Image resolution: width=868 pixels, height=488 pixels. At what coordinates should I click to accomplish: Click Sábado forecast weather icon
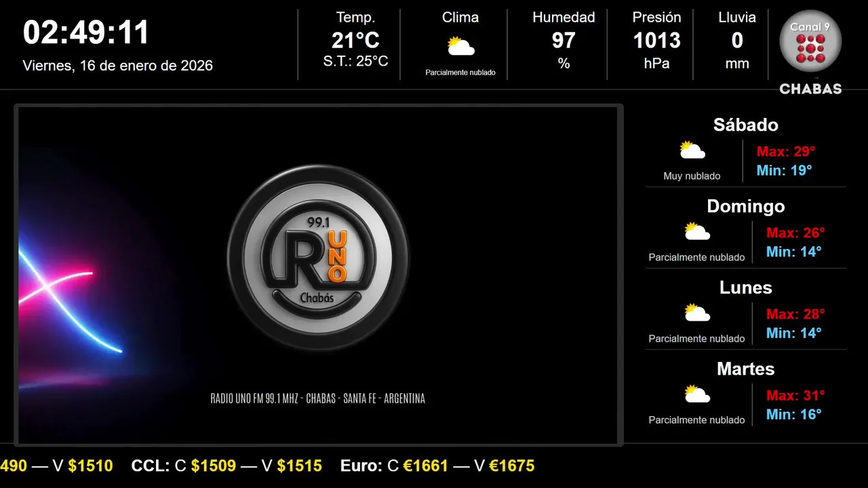(692, 150)
